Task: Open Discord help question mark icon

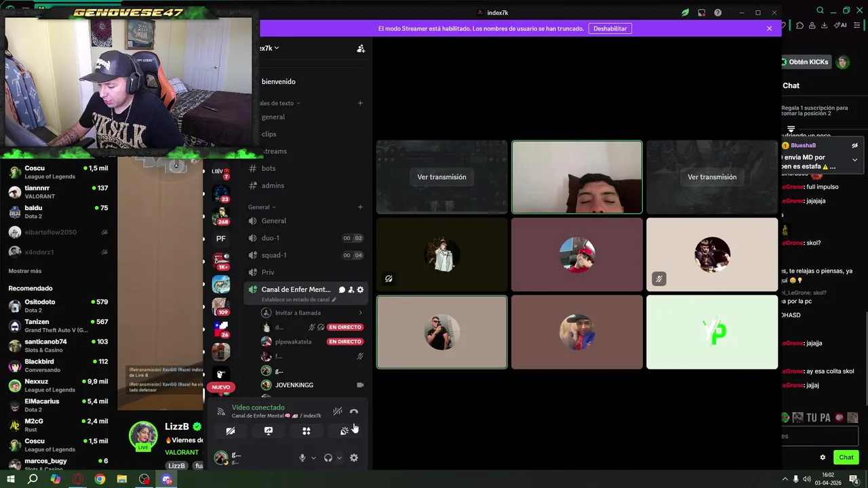Action: [x=717, y=12]
